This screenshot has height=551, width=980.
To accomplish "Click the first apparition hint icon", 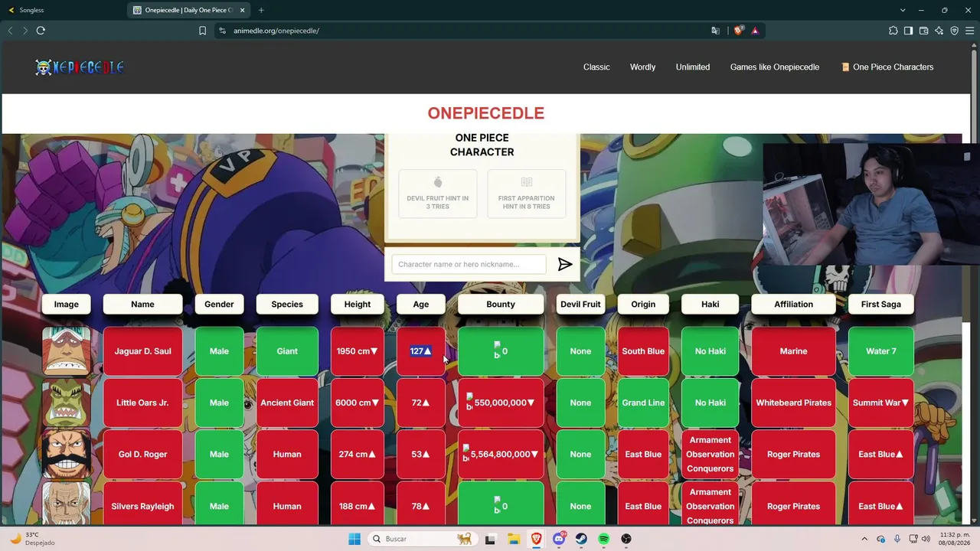I will click(527, 182).
